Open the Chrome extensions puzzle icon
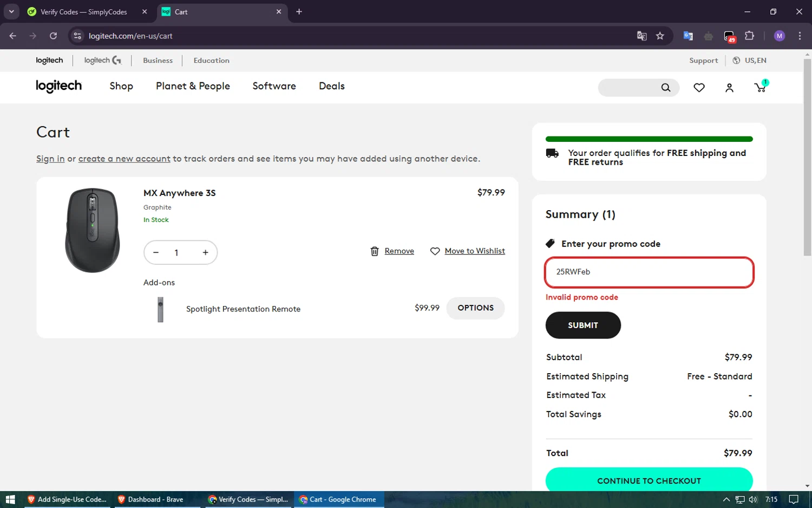The width and height of the screenshot is (812, 508). 749,36
